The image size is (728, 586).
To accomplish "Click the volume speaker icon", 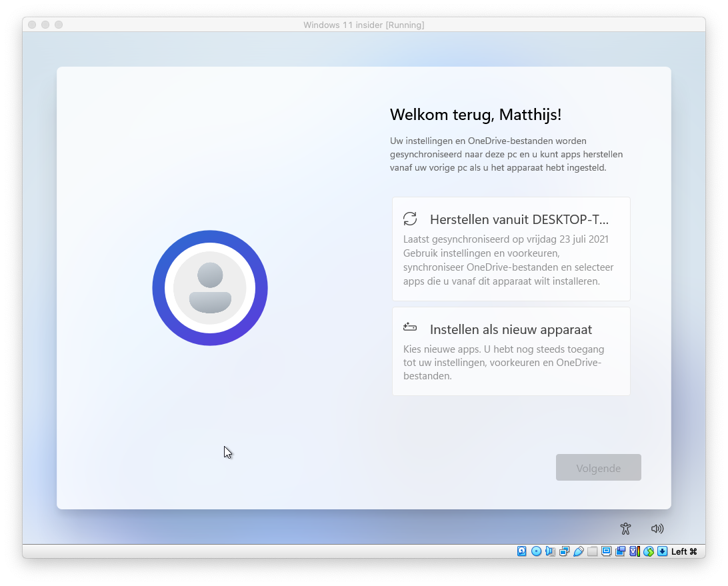I will click(x=657, y=529).
